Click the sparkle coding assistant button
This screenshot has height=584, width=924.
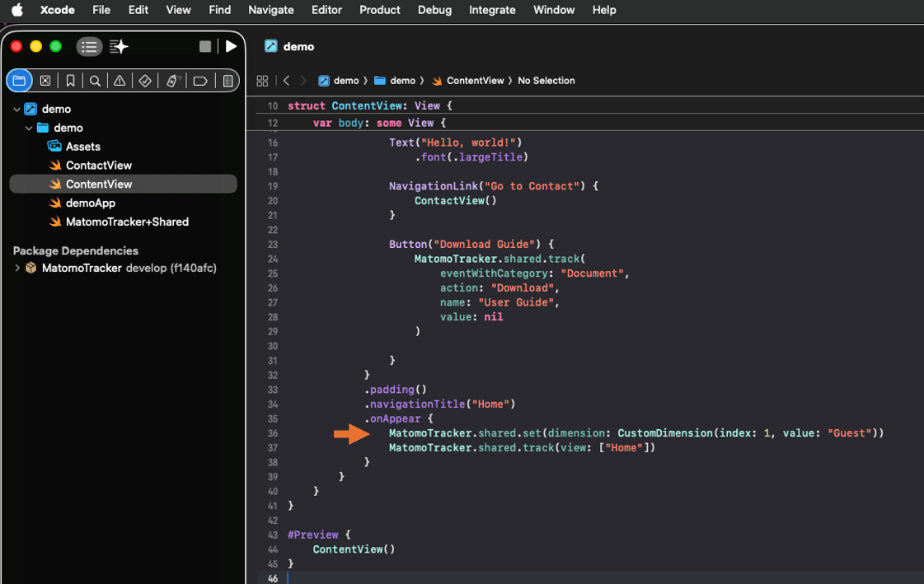[119, 46]
